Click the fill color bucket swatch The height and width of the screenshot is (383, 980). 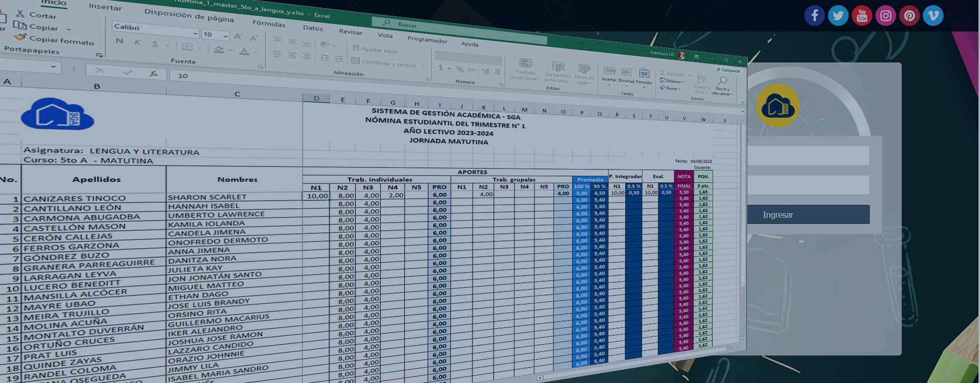[219, 50]
